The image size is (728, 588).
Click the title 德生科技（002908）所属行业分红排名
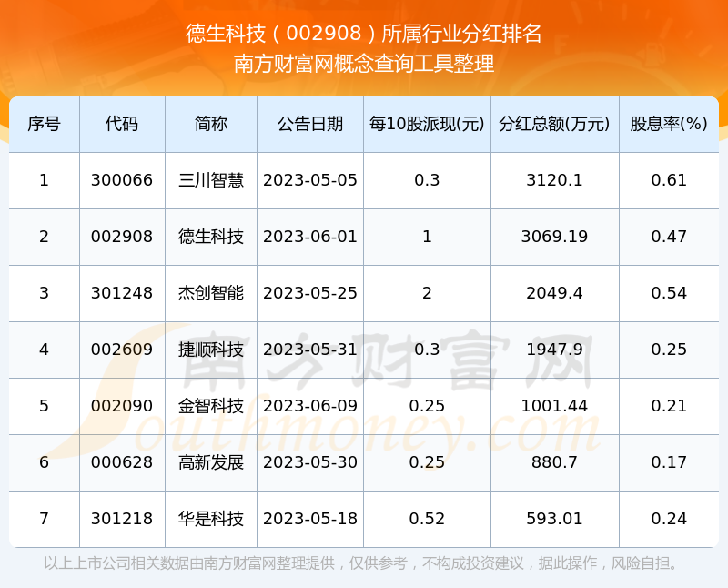(x=363, y=34)
